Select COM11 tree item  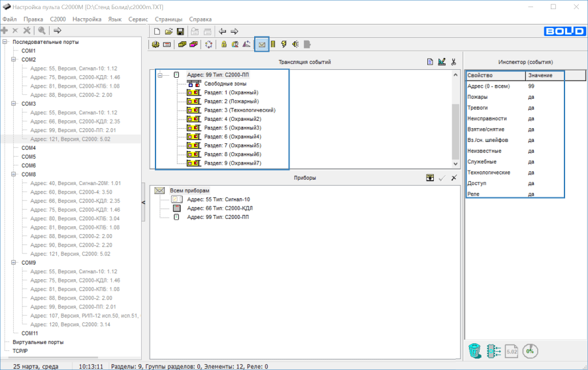tap(29, 333)
